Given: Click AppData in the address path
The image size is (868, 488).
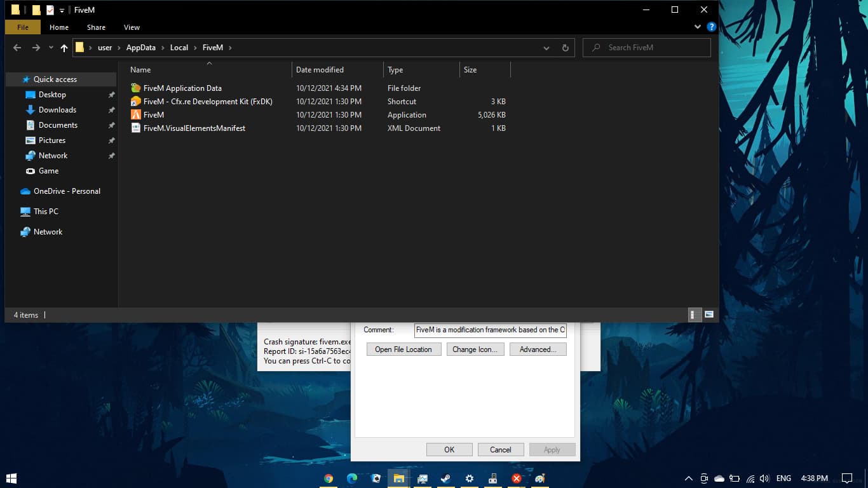Looking at the screenshot, I should [141, 48].
